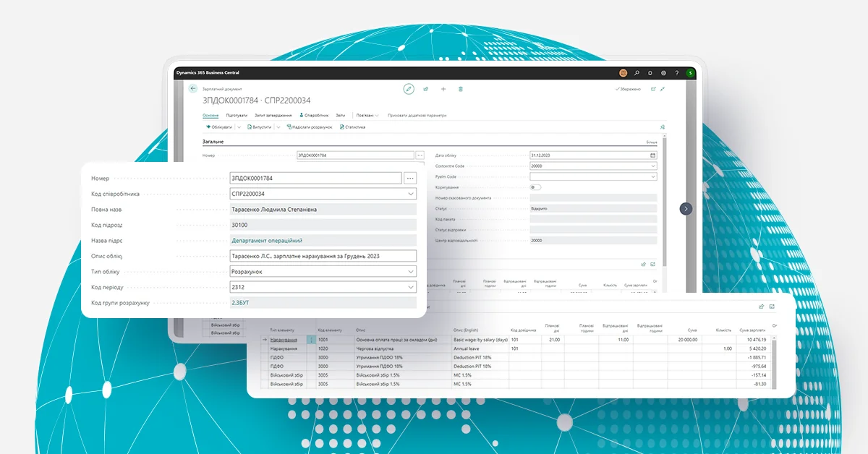Expand the Пов'язані menu
The image size is (868, 454).
point(367,115)
